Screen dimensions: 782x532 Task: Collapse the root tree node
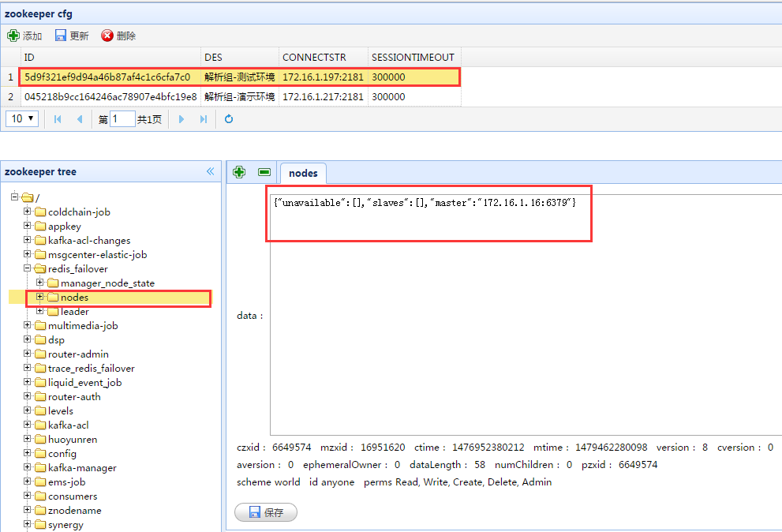(14, 197)
